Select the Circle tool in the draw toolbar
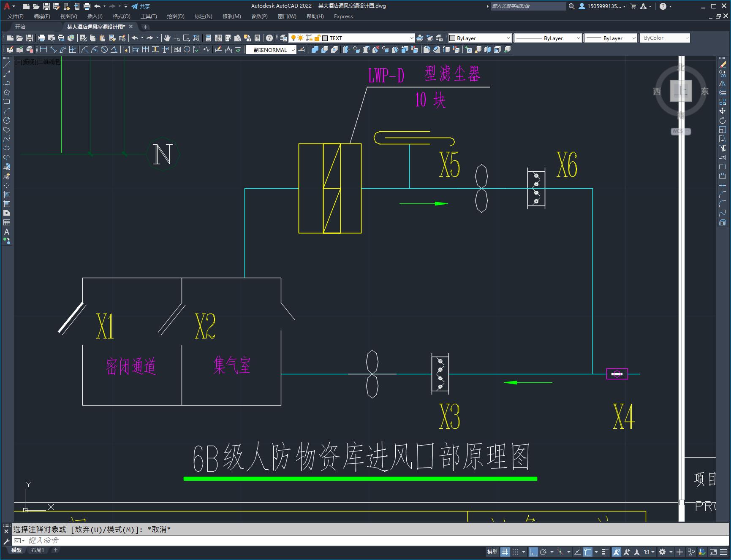Viewport: 731px width, 560px height. coord(7,120)
